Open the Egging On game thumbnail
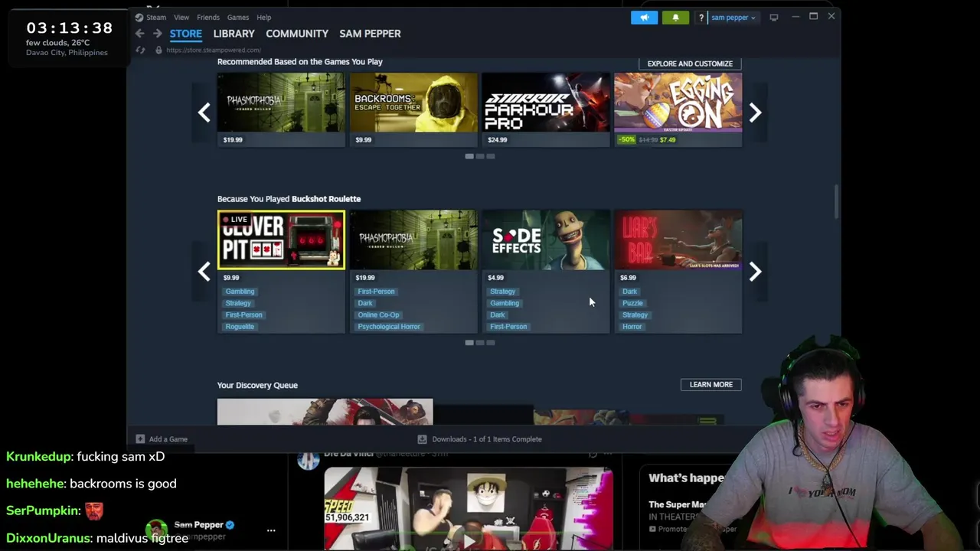Viewport: 980px width, 551px height. pos(678,103)
